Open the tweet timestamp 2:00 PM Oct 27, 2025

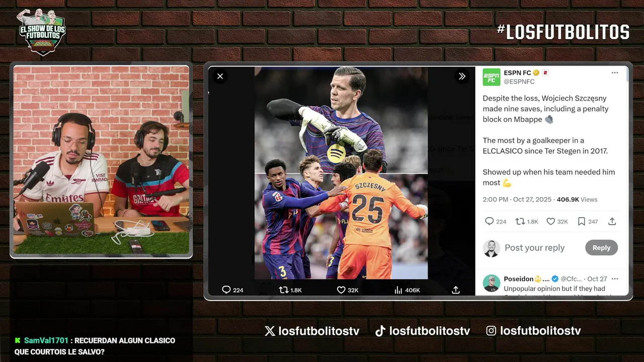tap(517, 200)
